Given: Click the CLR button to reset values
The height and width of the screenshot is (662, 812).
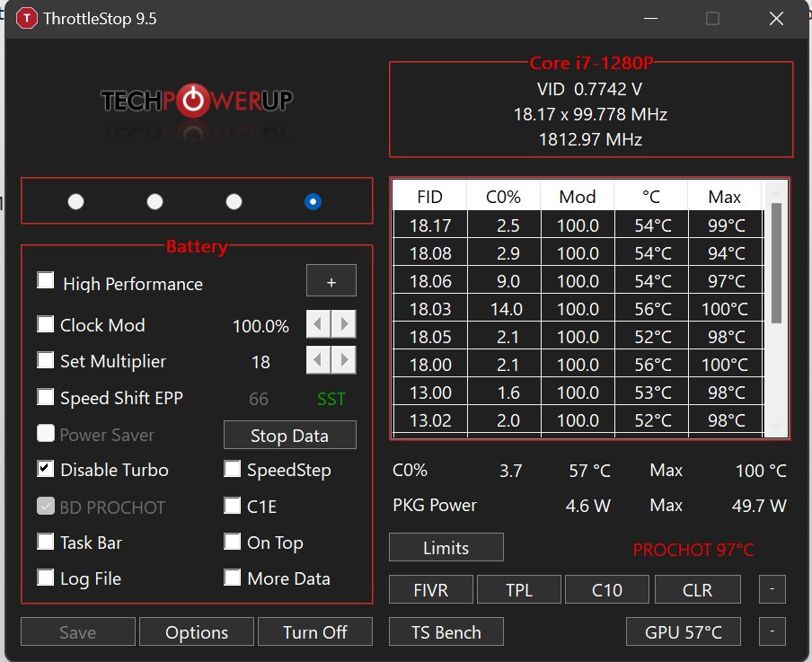Looking at the screenshot, I should pos(698,589).
